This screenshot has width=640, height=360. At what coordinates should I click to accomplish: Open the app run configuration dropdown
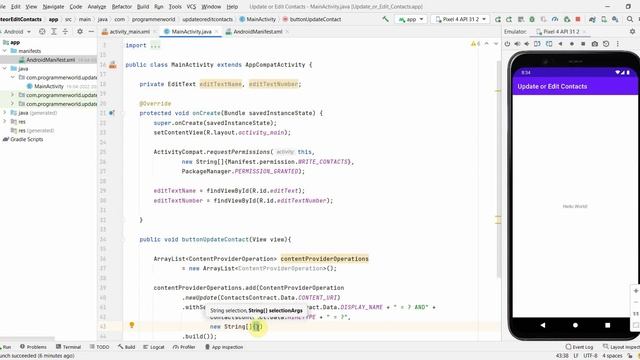411,19
